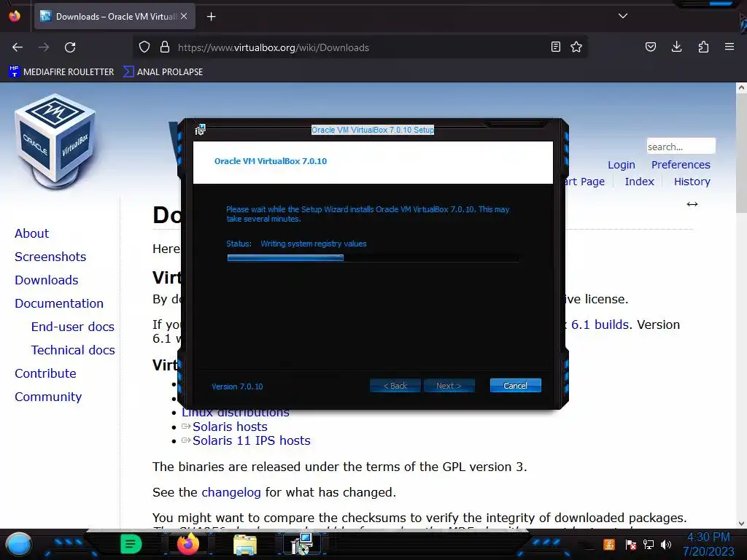Click the disabled Next > button in Setup
The height and width of the screenshot is (560, 747).
coord(449,386)
